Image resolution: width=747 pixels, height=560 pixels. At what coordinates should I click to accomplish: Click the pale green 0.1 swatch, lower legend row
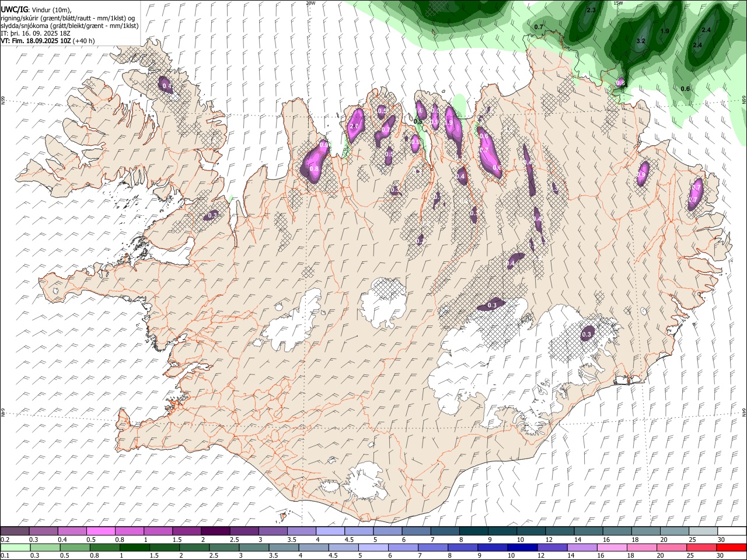15,547
